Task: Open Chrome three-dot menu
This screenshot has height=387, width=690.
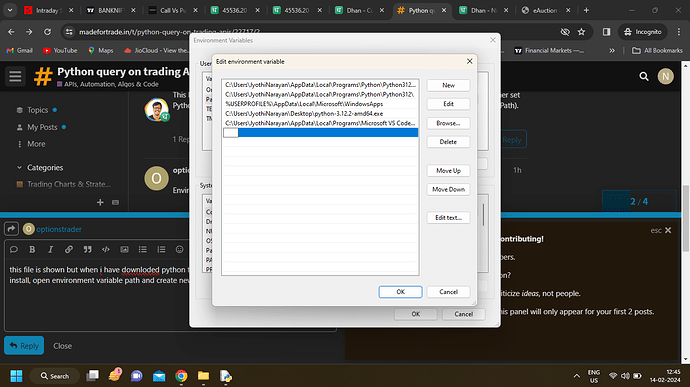Action: pos(679,32)
